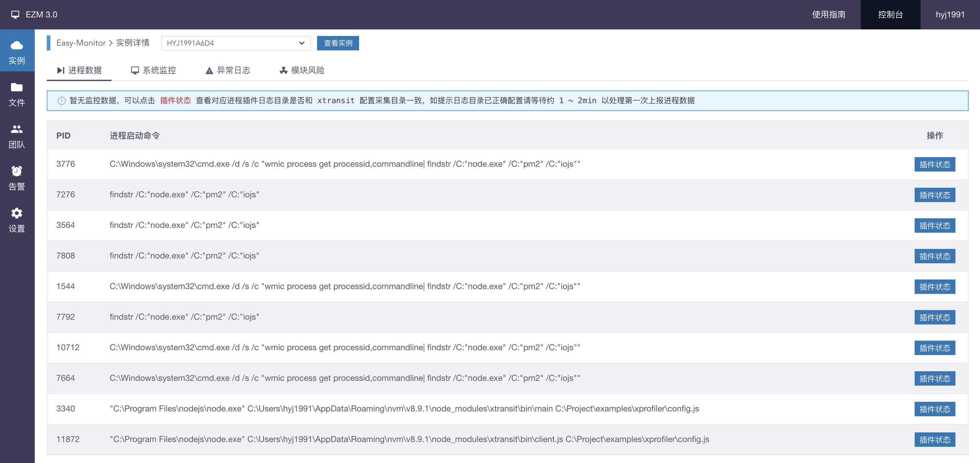Viewport: 980px width, 463px height.
Task: Click the cloud icon for 实例 in sidebar
Action: click(17, 45)
